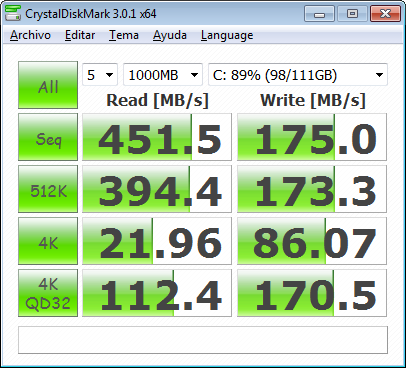Click the CrystalDiskMark title bar app icon
Screen dimensions: 406x368
[x=13, y=13]
